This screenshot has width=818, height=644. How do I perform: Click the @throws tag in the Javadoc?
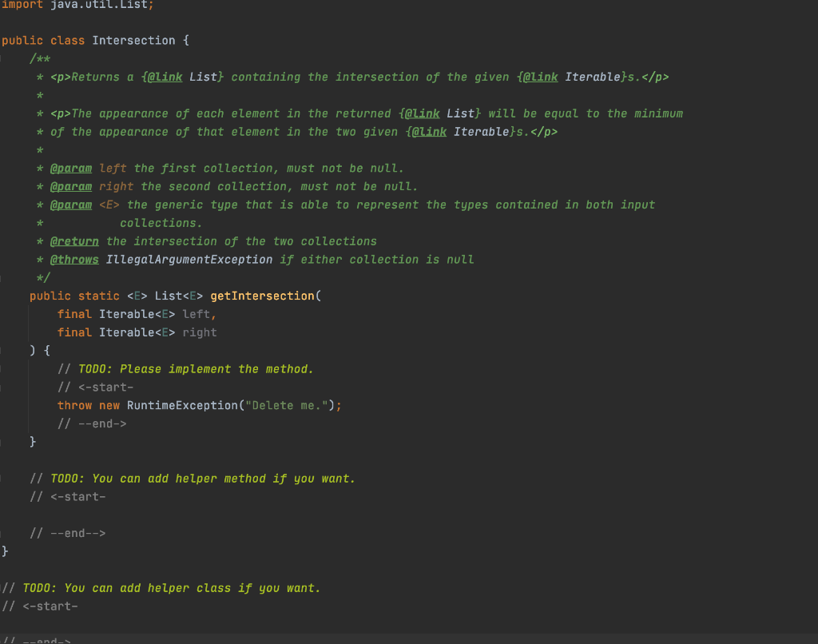pos(76,259)
